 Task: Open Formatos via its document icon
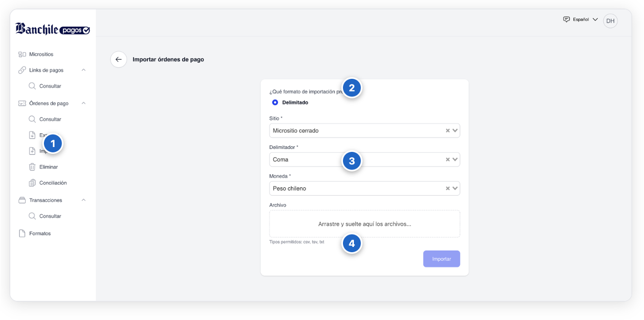tap(22, 234)
